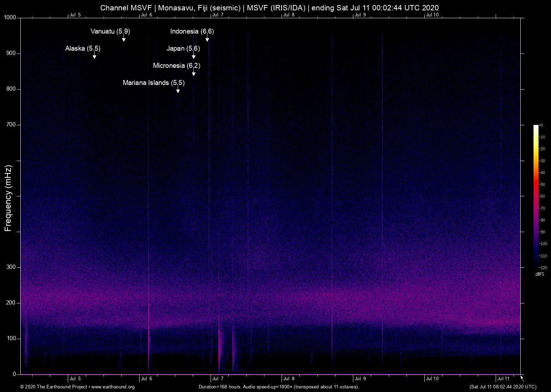Image resolution: width=551 pixels, height=392 pixels.
Task: Click the Indonesia (6.6) earthquake arrow
Action: point(207,39)
